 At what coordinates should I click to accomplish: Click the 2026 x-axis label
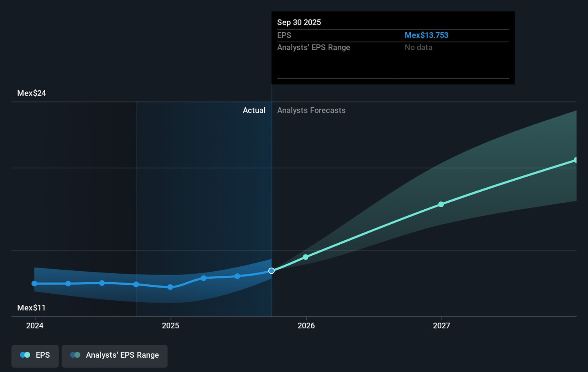[306, 325]
